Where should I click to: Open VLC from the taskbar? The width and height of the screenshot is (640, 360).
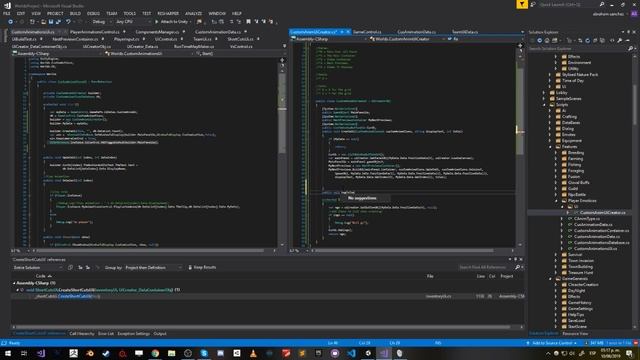(253, 353)
